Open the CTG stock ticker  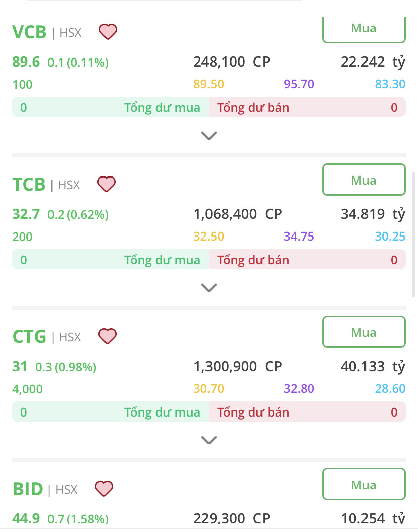[x=29, y=336]
